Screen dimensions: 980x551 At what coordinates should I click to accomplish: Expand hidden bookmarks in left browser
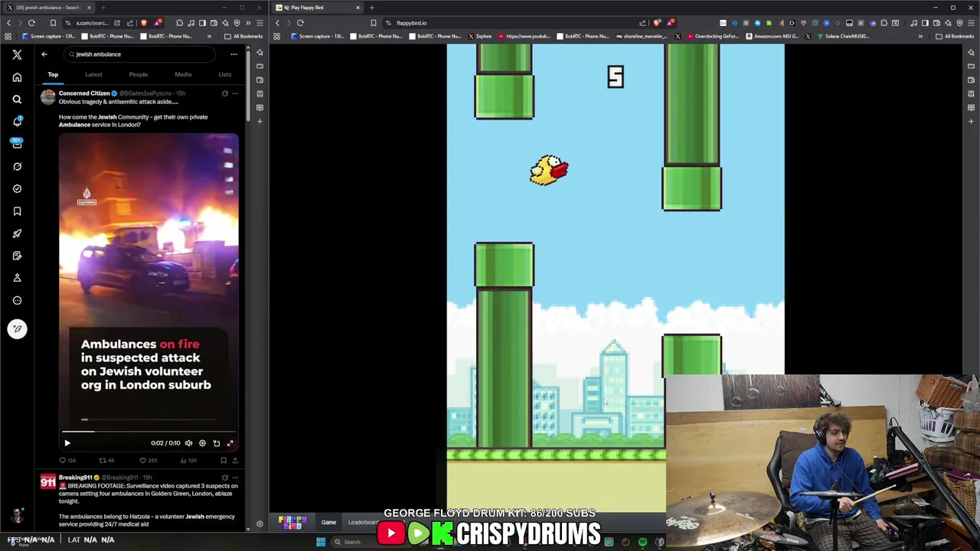click(x=209, y=36)
